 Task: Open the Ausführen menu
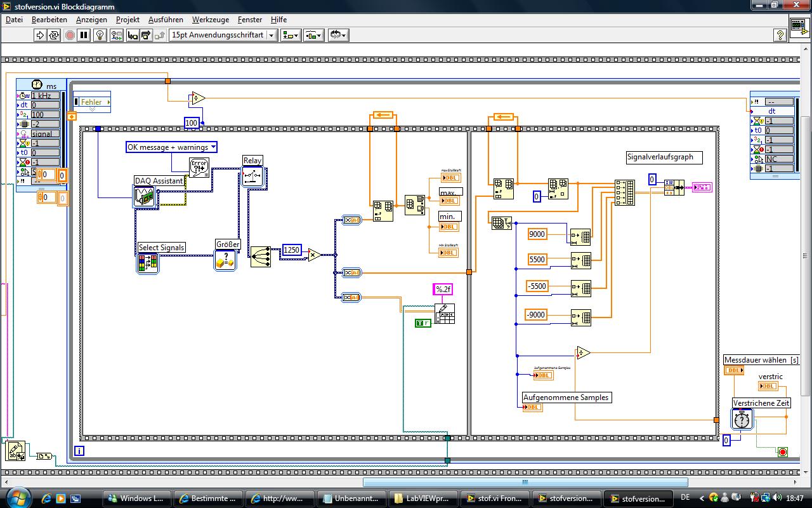click(x=166, y=20)
